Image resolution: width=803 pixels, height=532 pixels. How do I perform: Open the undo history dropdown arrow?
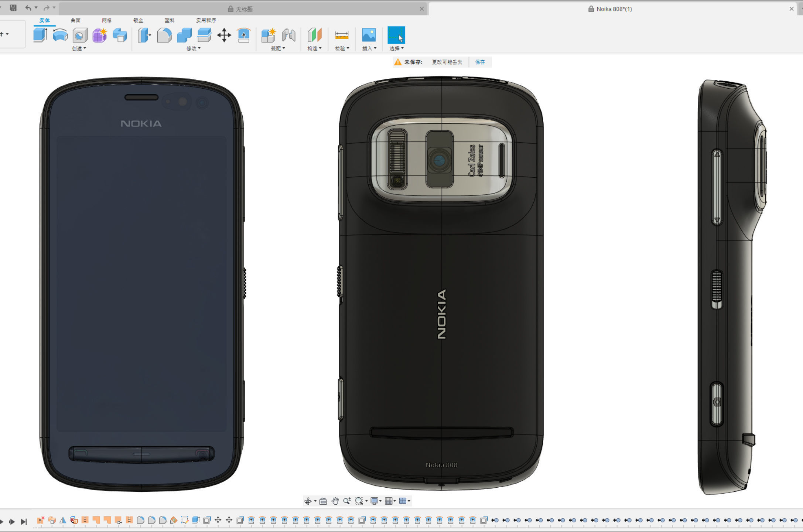pos(36,8)
